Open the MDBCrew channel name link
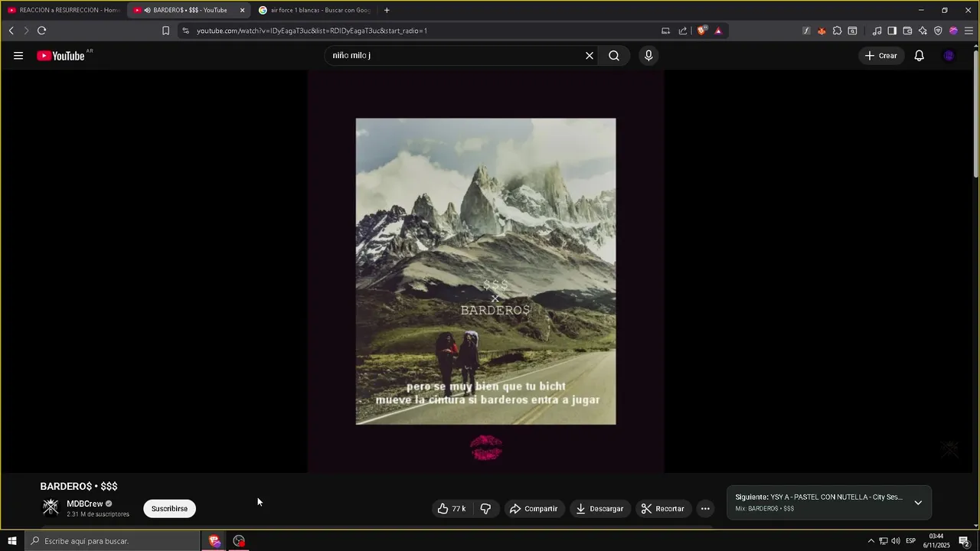Image resolution: width=980 pixels, height=551 pixels. (84, 504)
